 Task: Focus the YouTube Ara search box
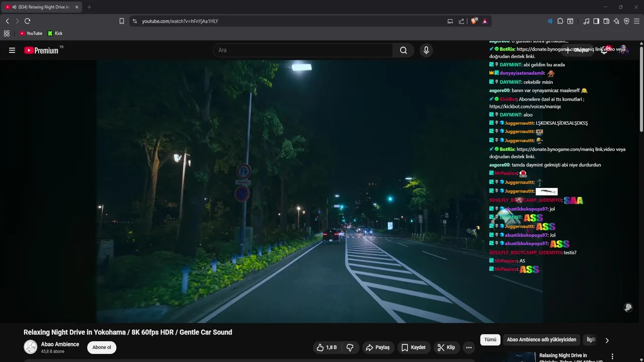tap(303, 50)
